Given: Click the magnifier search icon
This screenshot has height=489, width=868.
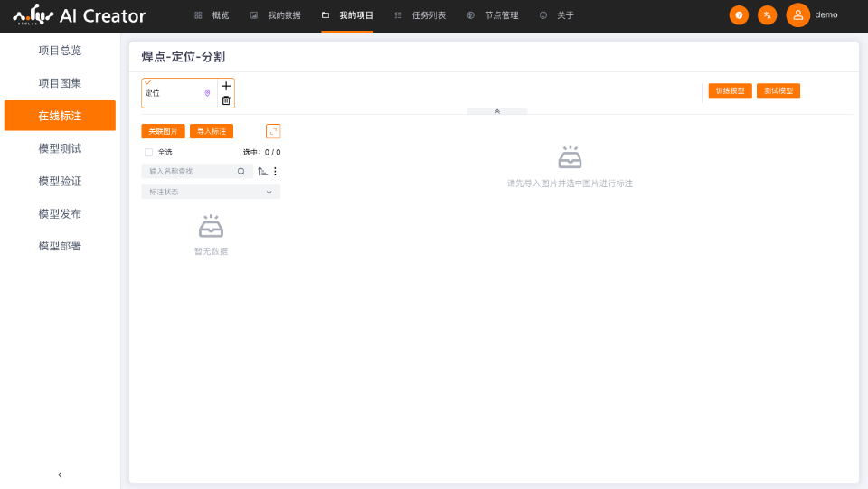Looking at the screenshot, I should coord(241,171).
